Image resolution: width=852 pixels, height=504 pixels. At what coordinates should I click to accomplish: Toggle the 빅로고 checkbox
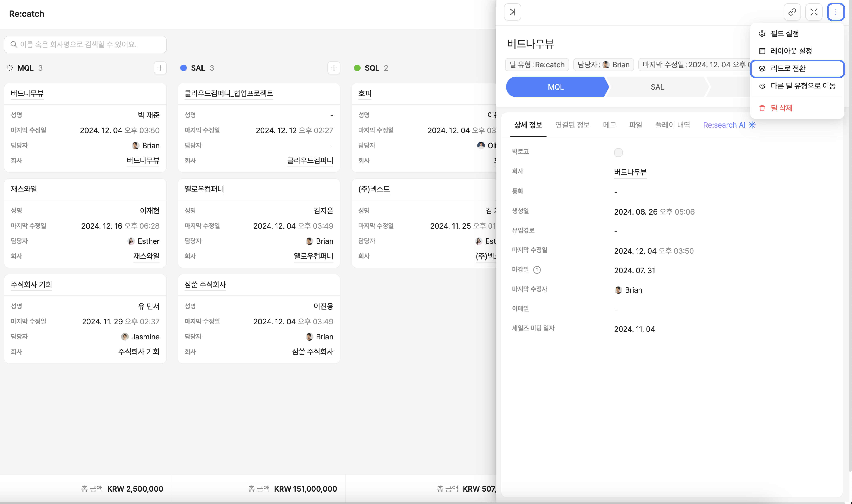tap(618, 152)
